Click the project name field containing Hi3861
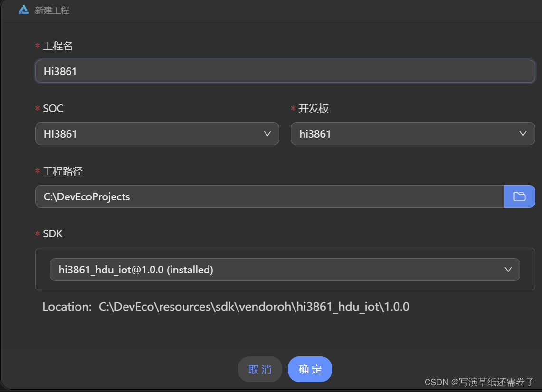The image size is (542, 392). coord(285,71)
